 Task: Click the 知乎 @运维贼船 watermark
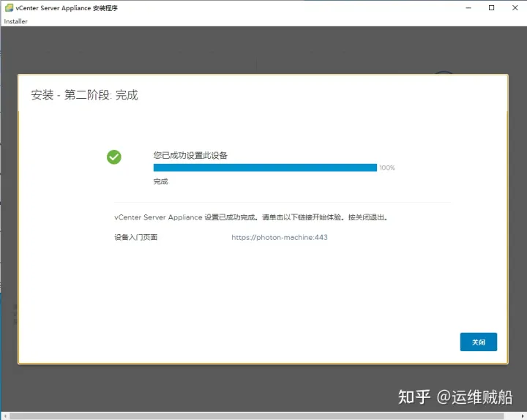pyautogui.click(x=455, y=397)
